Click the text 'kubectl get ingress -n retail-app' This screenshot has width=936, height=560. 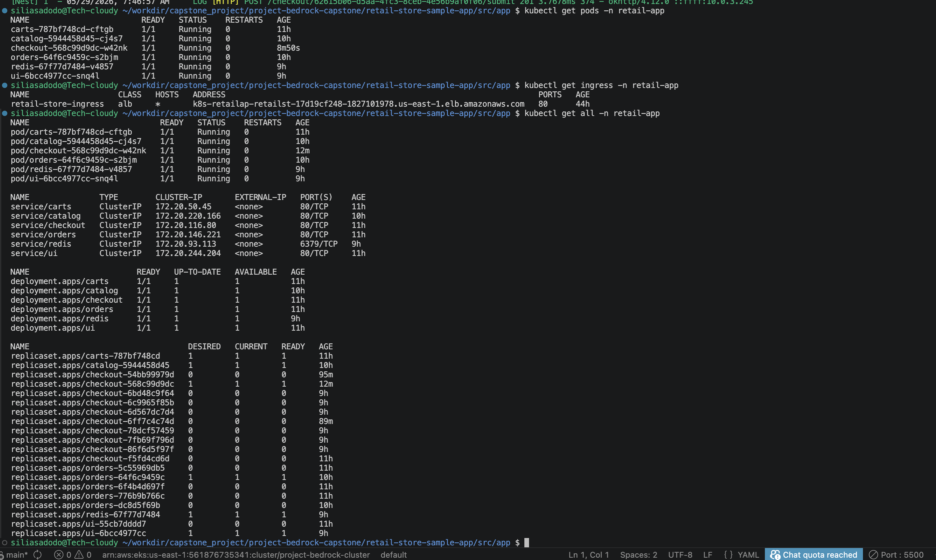tap(601, 85)
